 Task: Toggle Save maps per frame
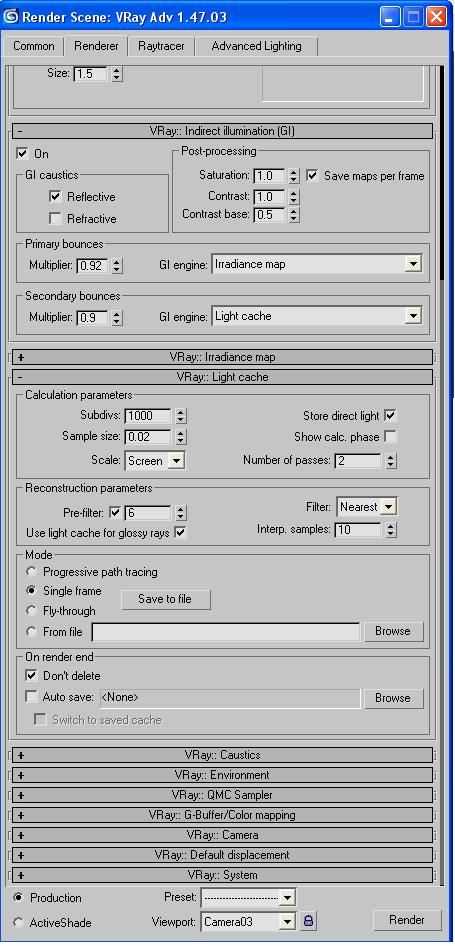coord(312,176)
